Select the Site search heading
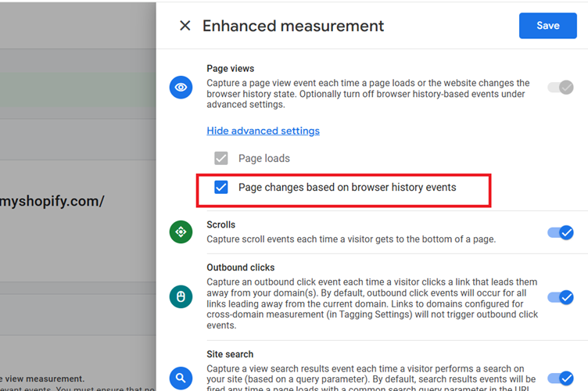 pos(230,354)
